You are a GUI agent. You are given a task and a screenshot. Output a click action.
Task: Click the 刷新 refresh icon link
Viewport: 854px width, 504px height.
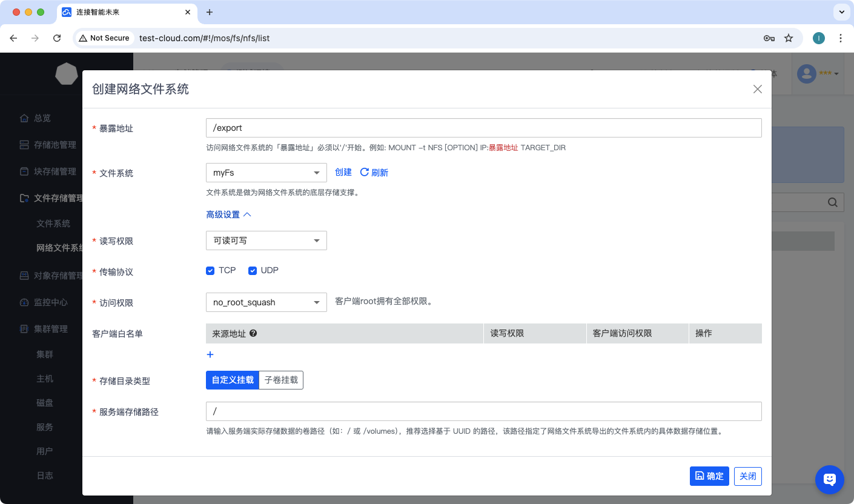pos(374,173)
